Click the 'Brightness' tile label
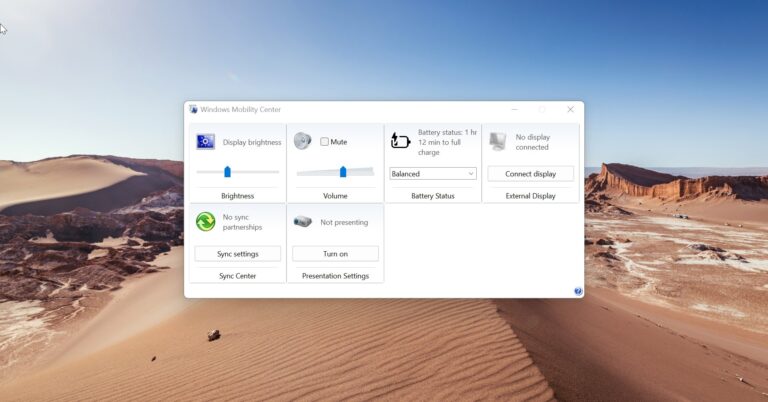768x402 pixels. [x=238, y=196]
